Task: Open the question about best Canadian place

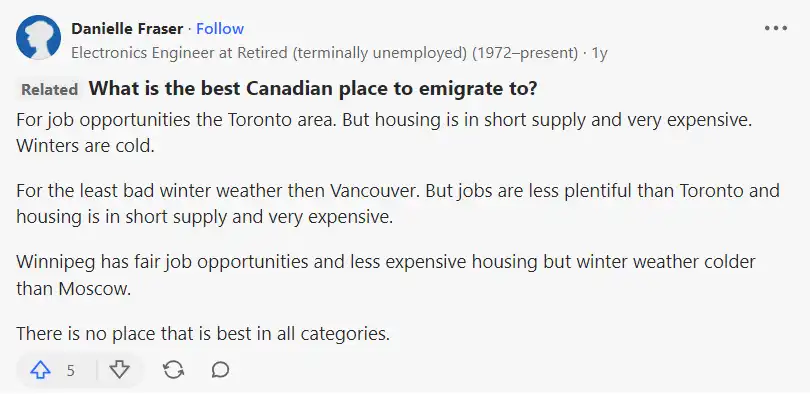Action: pos(313,89)
